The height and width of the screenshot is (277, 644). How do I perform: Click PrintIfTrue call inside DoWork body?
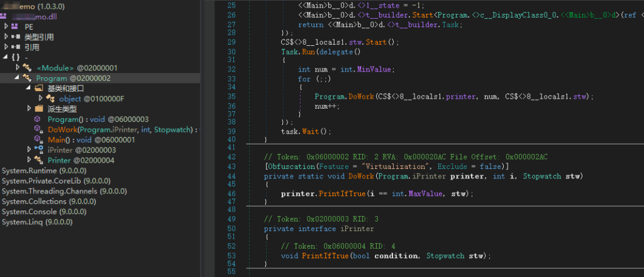[x=343, y=194]
